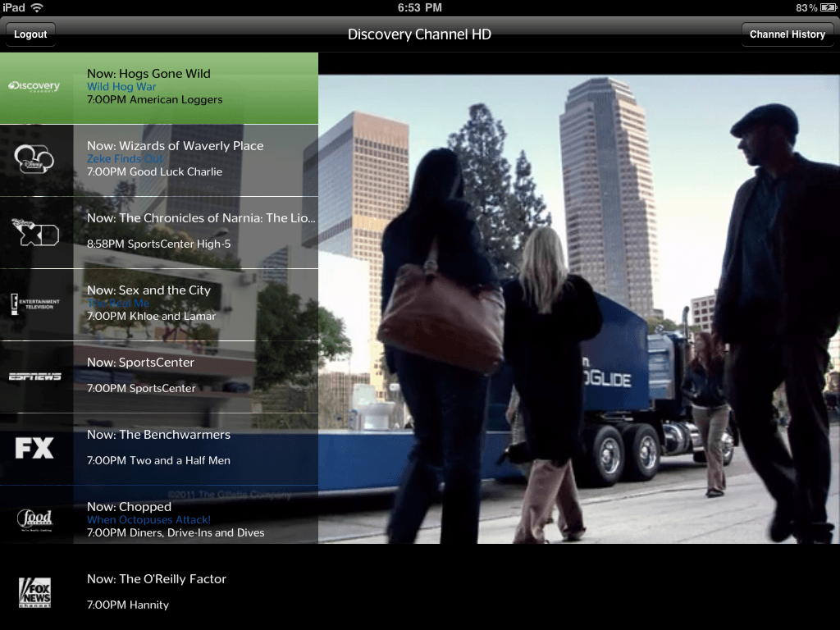
Task: Select Now: Wizards of Waverly Place
Action: click(x=175, y=146)
